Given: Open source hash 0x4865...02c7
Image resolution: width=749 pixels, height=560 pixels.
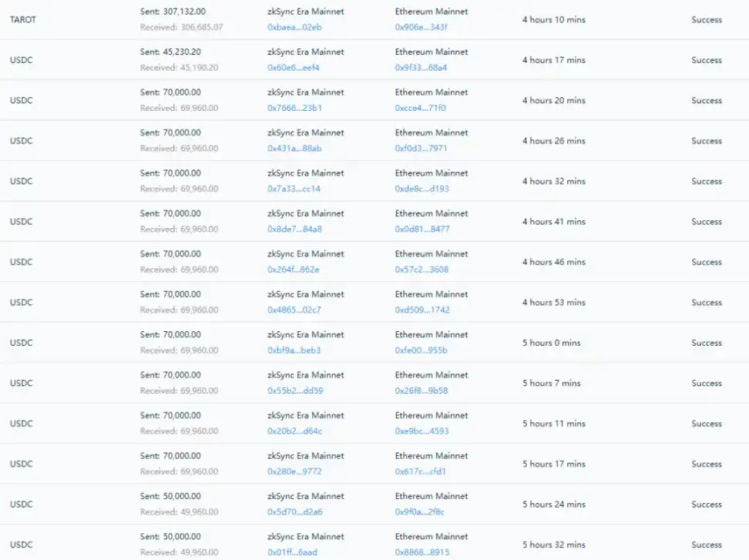Looking at the screenshot, I should (x=294, y=310).
